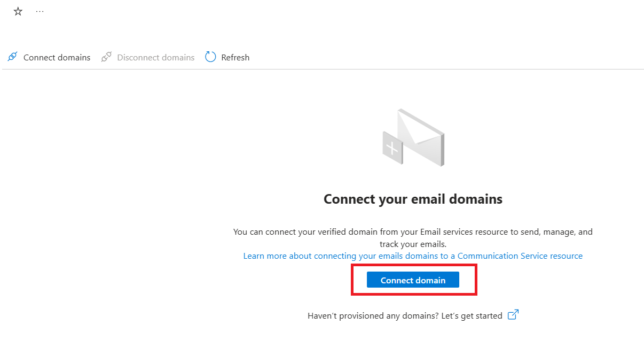
Task: Click the envelope illustration
Action: (421, 136)
